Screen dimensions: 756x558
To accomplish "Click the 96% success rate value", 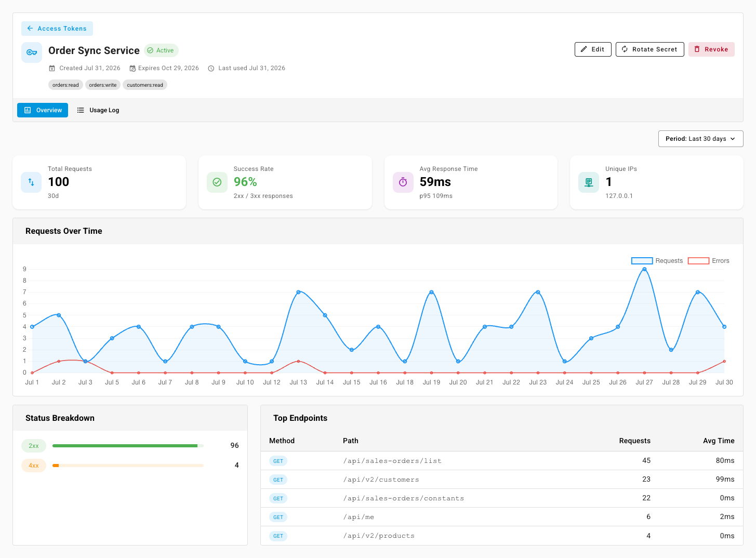I will tap(245, 182).
